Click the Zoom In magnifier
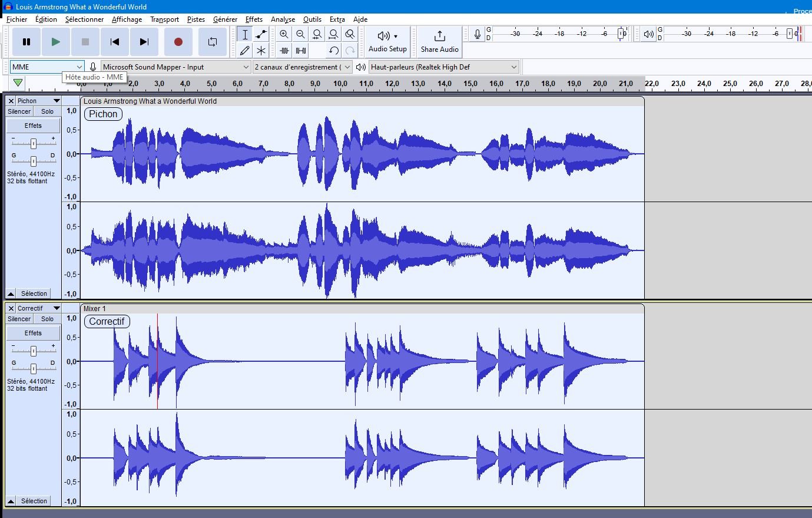This screenshot has width=812, height=518. click(x=284, y=35)
